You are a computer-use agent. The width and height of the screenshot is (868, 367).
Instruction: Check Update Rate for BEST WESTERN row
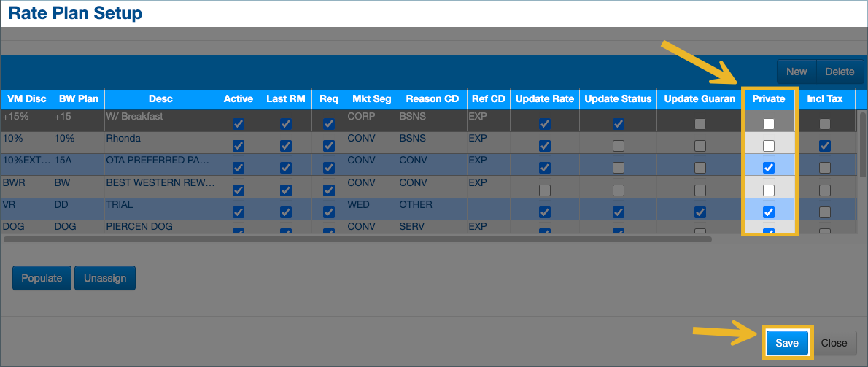pos(544,190)
